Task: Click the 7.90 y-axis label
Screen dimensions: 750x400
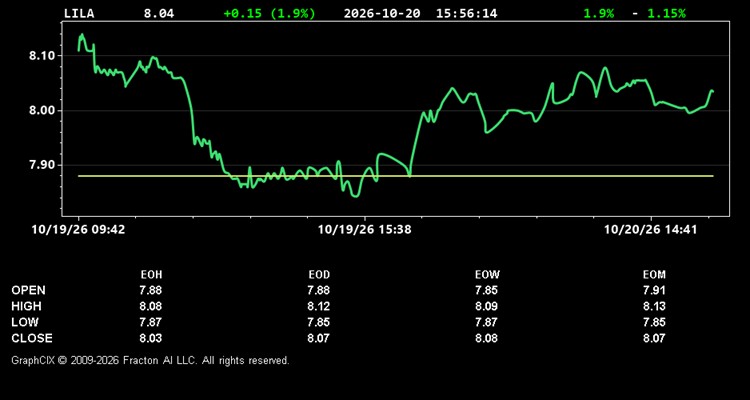Action: [43, 165]
